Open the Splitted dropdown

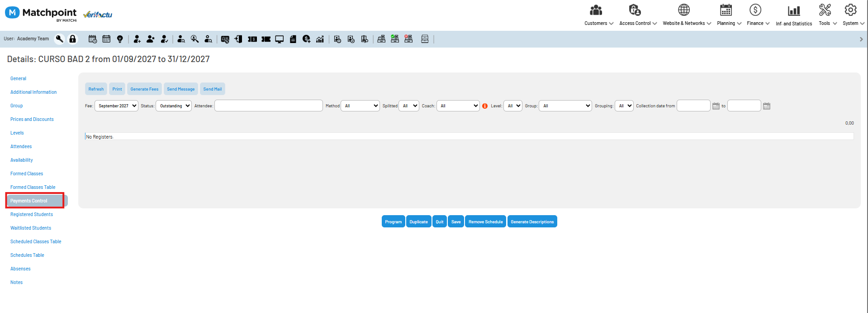click(x=409, y=106)
